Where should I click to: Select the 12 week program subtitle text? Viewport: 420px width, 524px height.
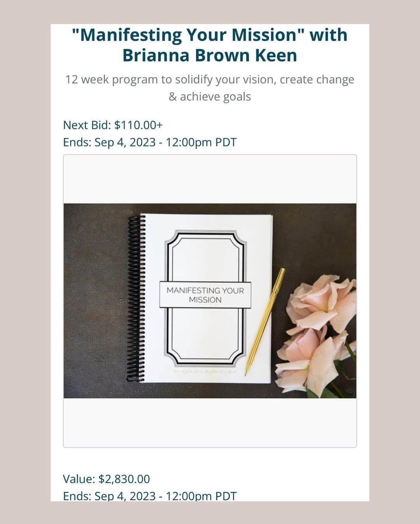click(210, 79)
